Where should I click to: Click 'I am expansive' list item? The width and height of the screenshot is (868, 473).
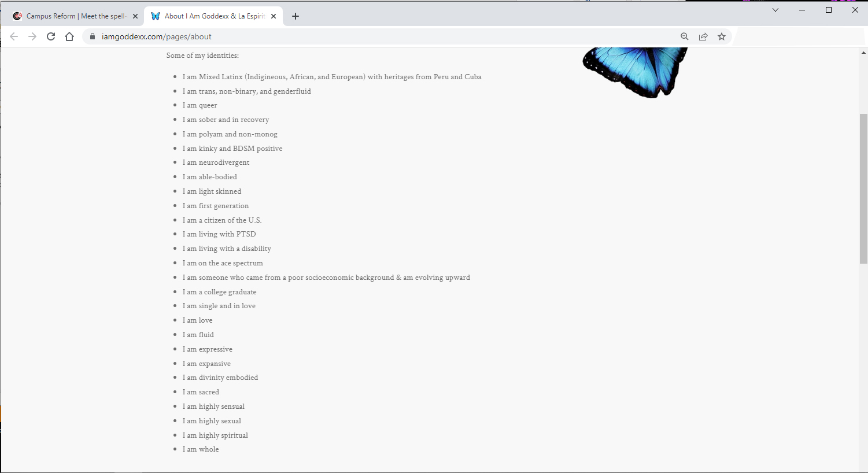206,364
